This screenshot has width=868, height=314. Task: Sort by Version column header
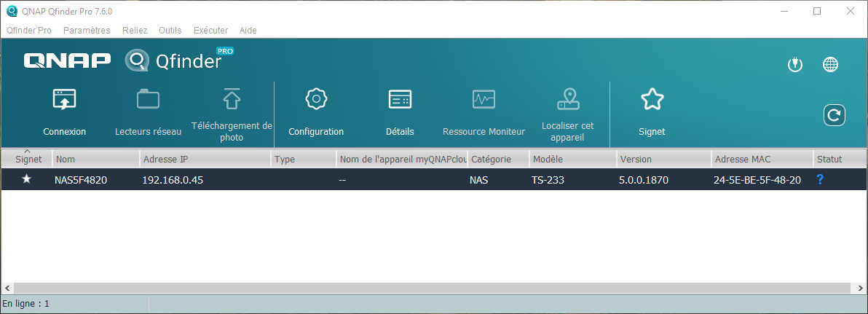pos(663,159)
